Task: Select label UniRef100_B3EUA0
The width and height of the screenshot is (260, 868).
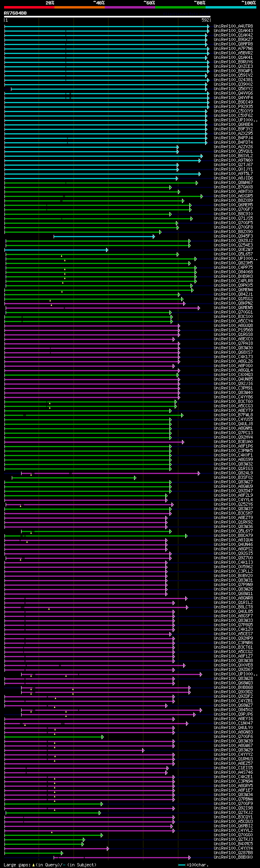Action: click(233, 442)
